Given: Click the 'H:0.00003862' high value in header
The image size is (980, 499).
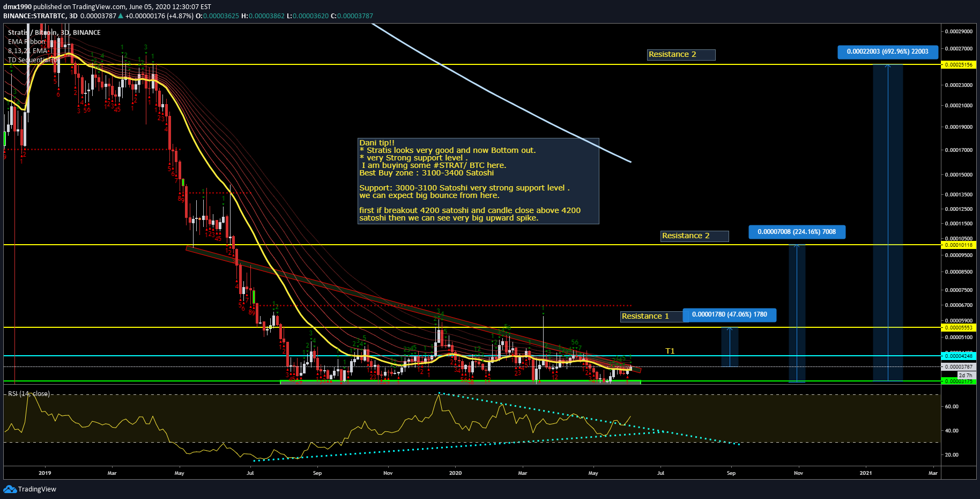Looking at the screenshot, I should 263,16.
